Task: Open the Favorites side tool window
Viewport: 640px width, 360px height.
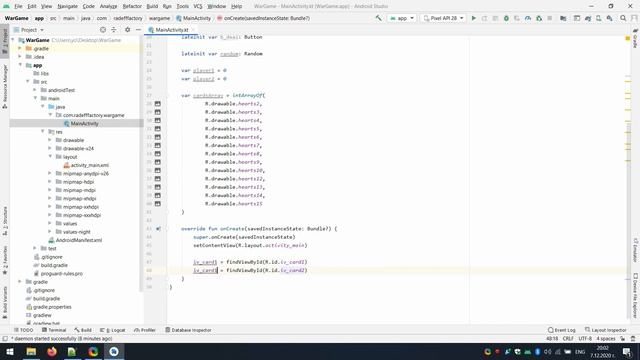Action: tap(5, 260)
